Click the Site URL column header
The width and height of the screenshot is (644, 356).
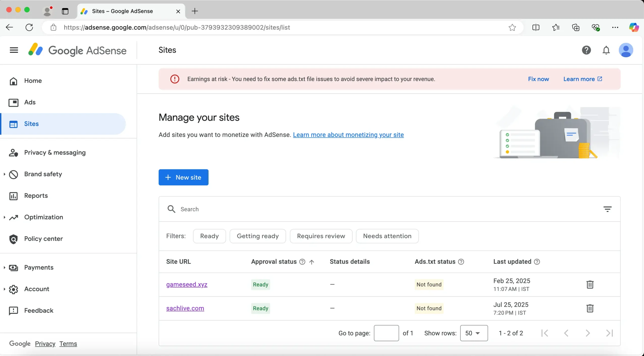click(178, 262)
